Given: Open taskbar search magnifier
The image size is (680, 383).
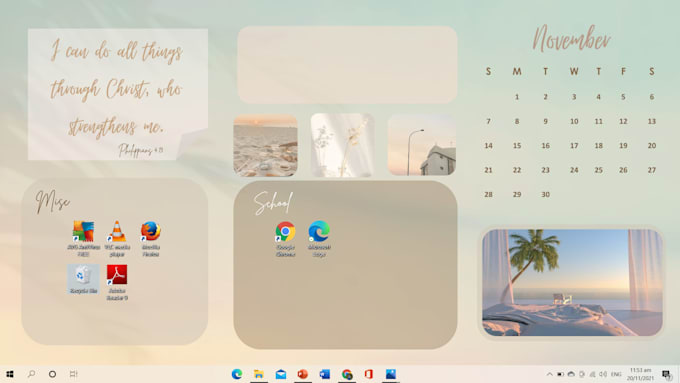Looking at the screenshot, I should (31, 374).
